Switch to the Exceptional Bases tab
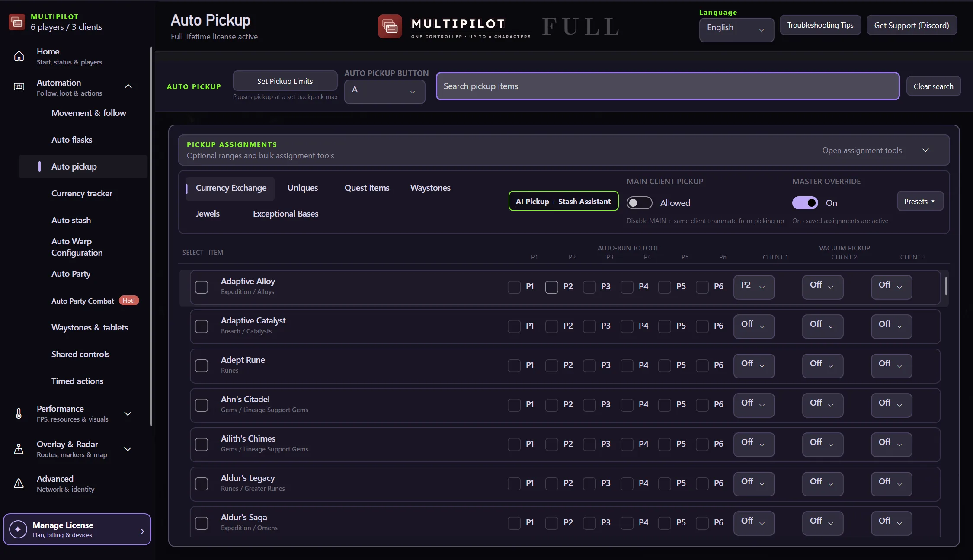973x560 pixels. (285, 214)
